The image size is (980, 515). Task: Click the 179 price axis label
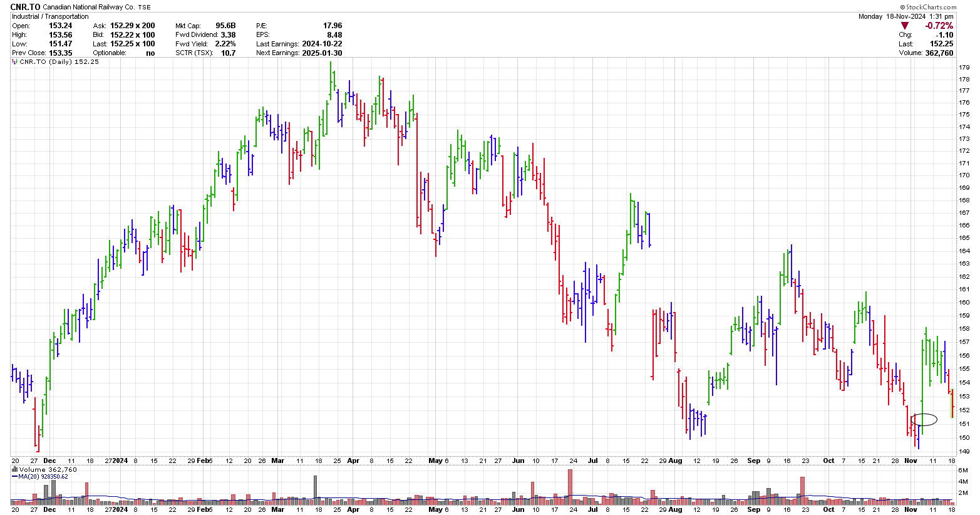point(964,68)
